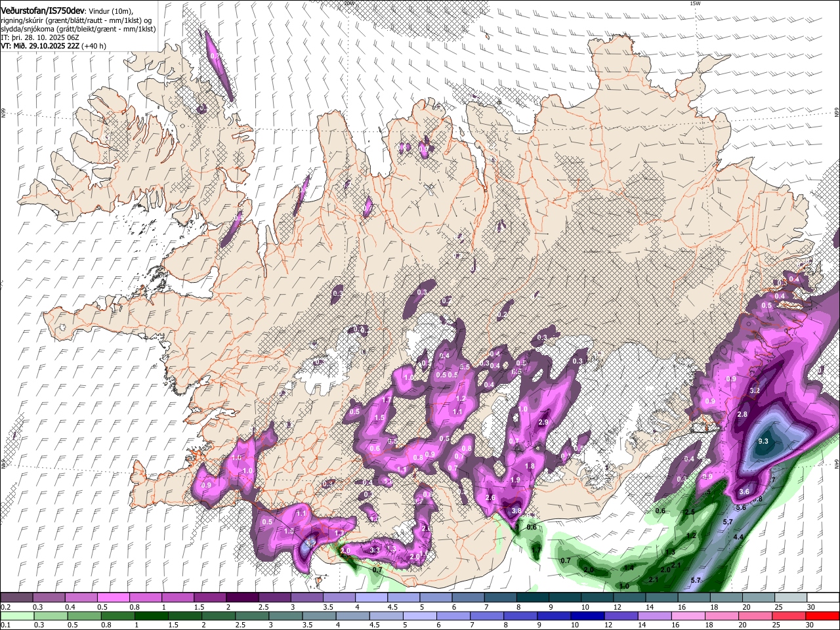This screenshot has height=630, width=840.
Task: Select the rain legend swatch between 5 and 6
Action: [x=419, y=616]
